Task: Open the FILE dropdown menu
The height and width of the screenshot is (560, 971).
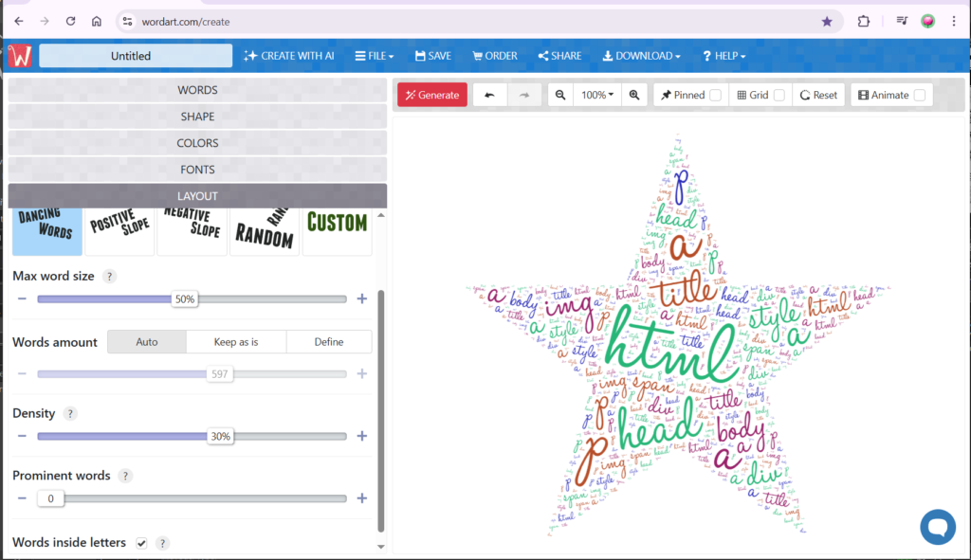Action: 375,56
